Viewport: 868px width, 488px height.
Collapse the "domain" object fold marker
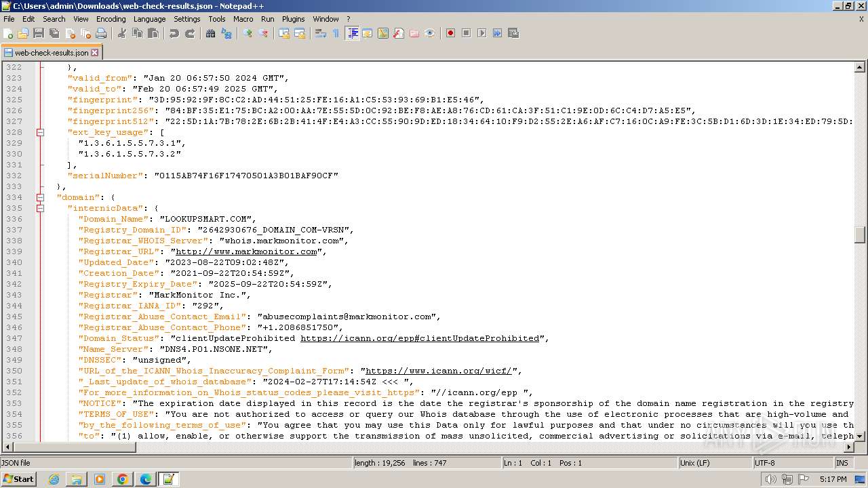(40, 197)
